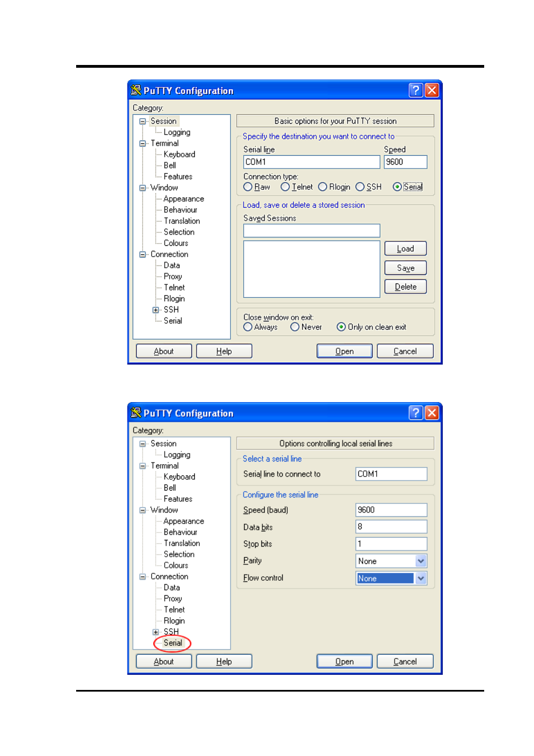534x756 pixels.
Task: Collapse the Connection node in the bottom window tree
Action: (x=143, y=577)
